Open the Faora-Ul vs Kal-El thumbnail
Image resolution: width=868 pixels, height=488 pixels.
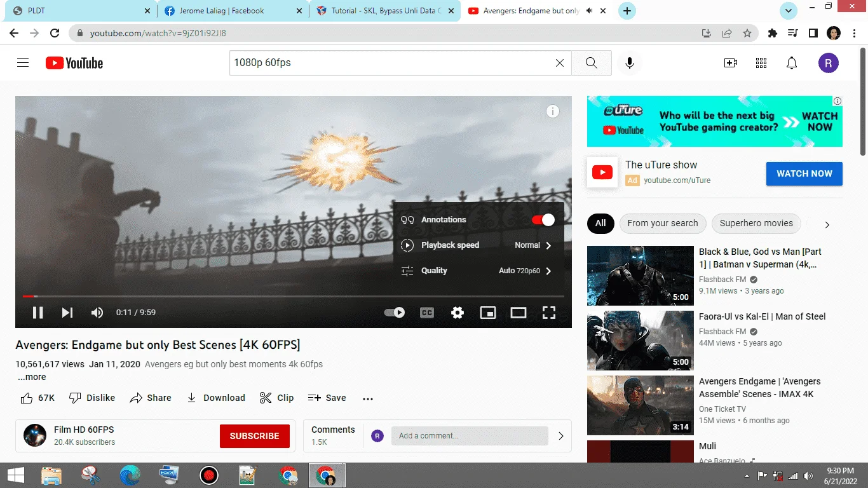(641, 341)
